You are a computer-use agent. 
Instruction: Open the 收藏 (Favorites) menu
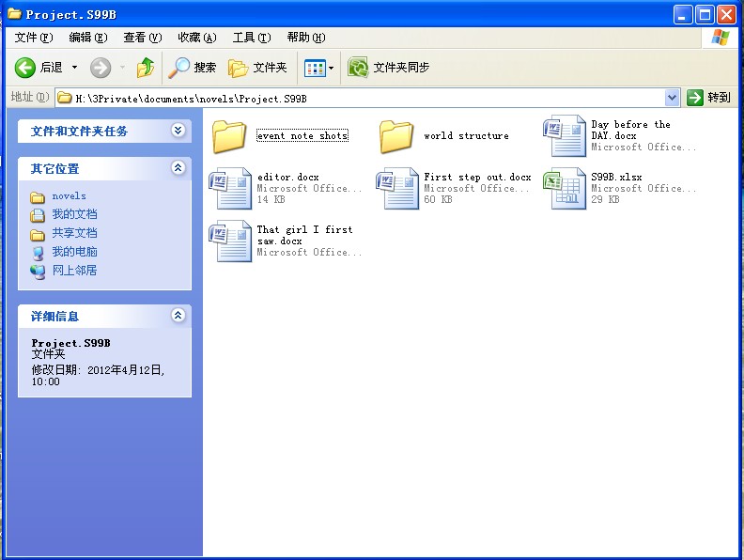197,38
